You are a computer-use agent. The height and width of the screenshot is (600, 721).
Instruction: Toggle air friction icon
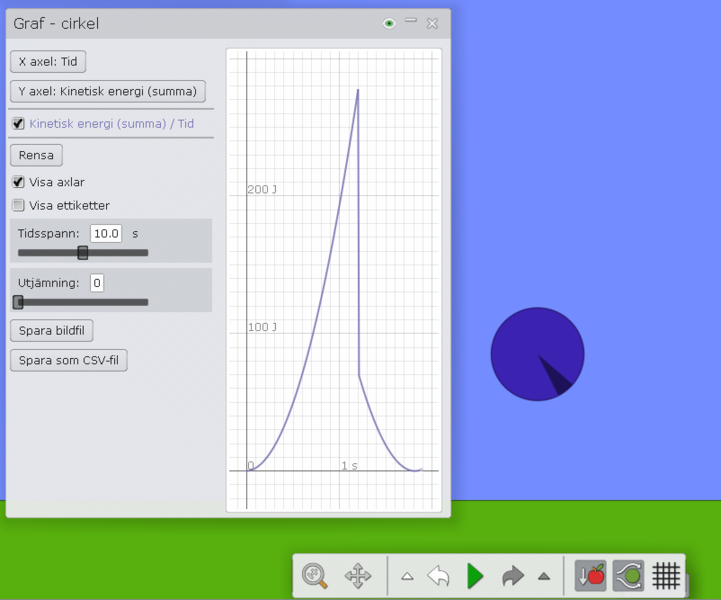pyautogui.click(x=628, y=576)
